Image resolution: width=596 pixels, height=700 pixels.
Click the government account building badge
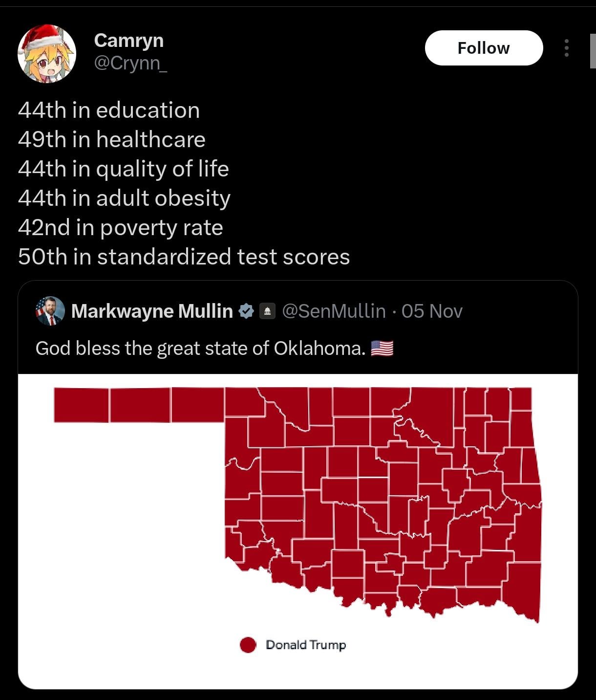click(x=267, y=311)
